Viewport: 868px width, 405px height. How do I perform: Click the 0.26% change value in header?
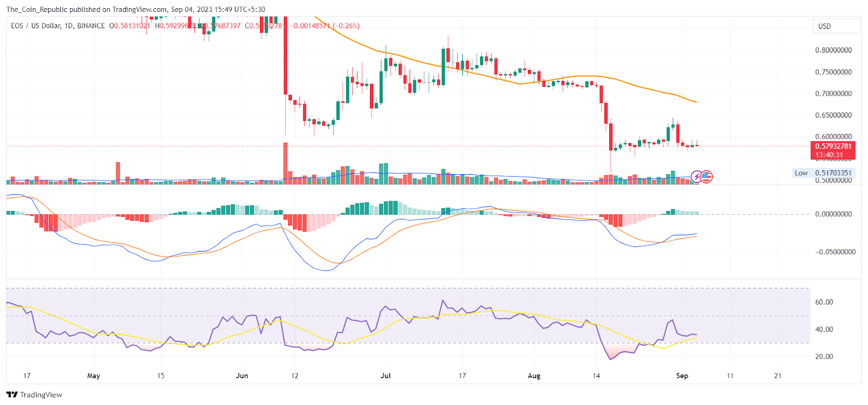(346, 25)
